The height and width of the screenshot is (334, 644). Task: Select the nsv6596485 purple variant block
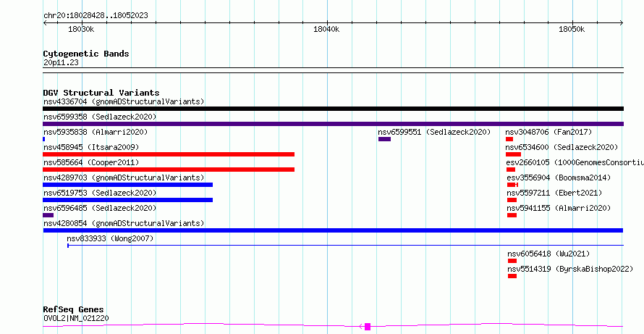[x=48, y=215]
